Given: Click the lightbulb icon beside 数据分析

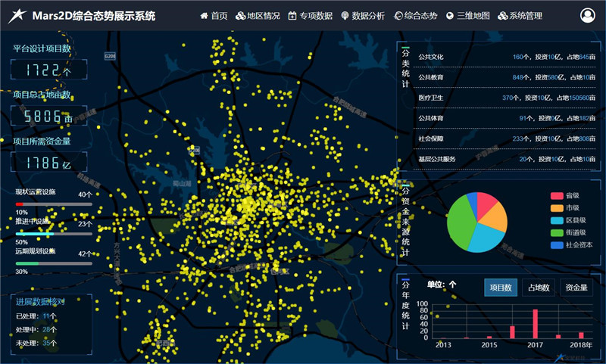Looking at the screenshot, I should pos(345,16).
